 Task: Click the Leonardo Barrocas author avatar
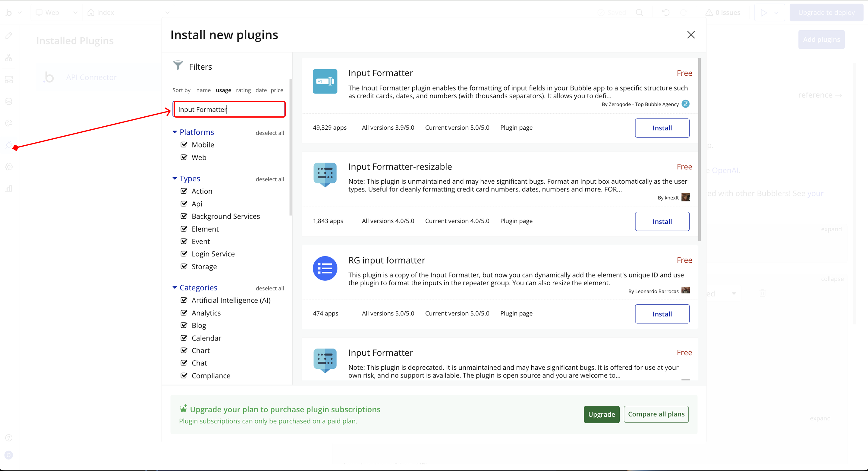point(685,290)
